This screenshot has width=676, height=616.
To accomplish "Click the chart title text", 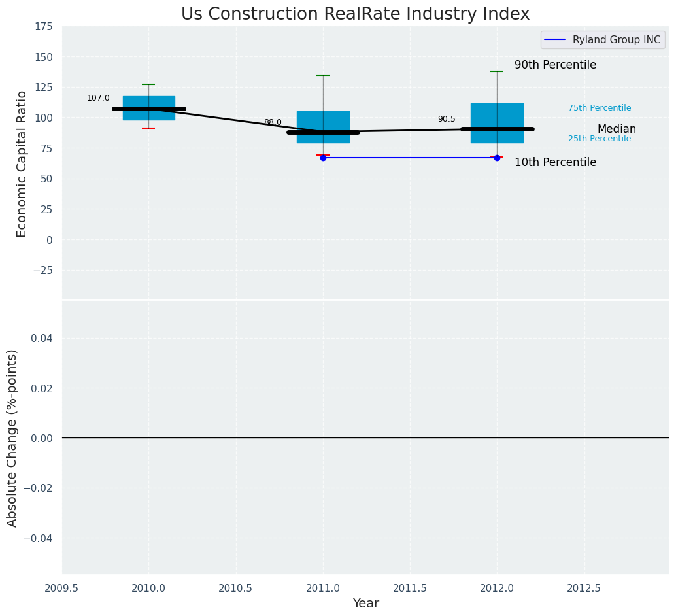I will pos(355,14).
